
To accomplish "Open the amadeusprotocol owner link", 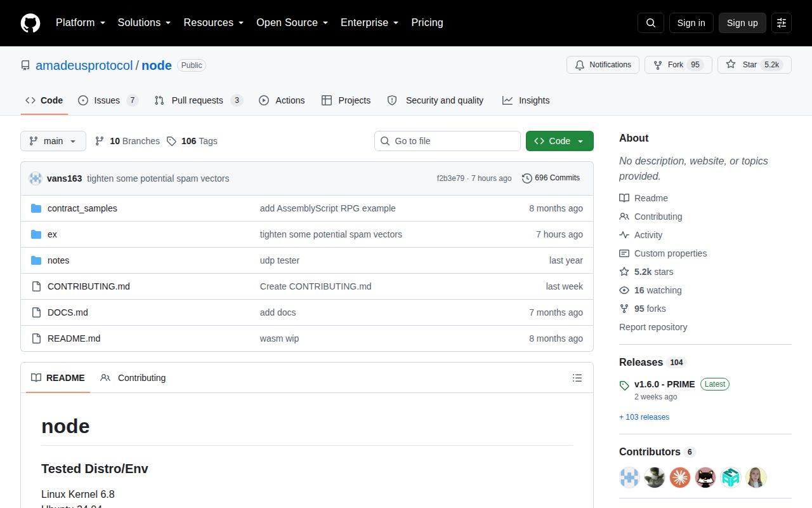I will (x=84, y=65).
